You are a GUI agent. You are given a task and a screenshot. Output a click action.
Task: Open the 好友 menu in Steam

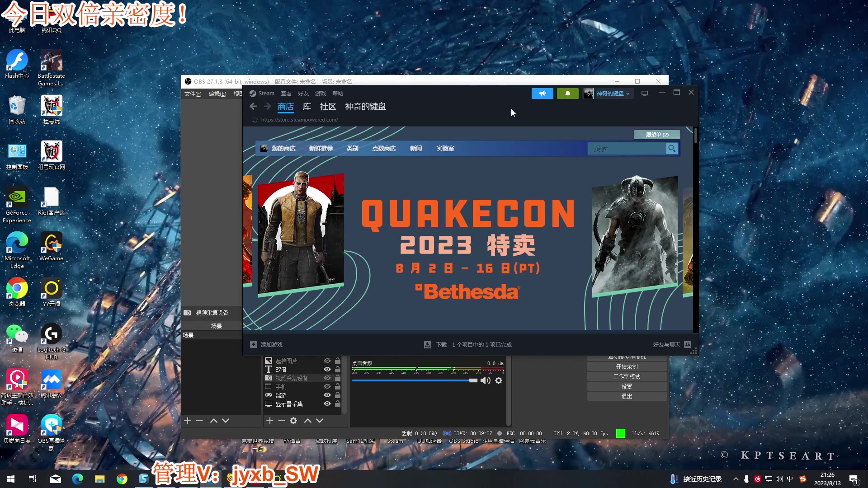(303, 94)
